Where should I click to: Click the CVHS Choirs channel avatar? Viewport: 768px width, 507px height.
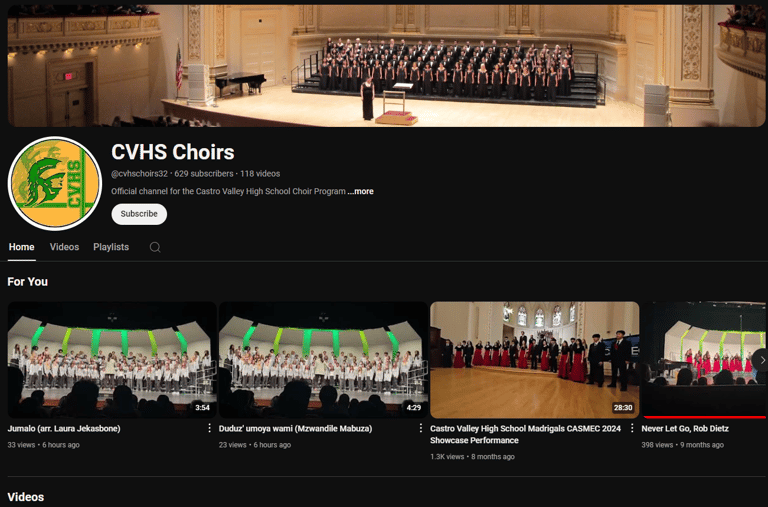[x=55, y=184]
